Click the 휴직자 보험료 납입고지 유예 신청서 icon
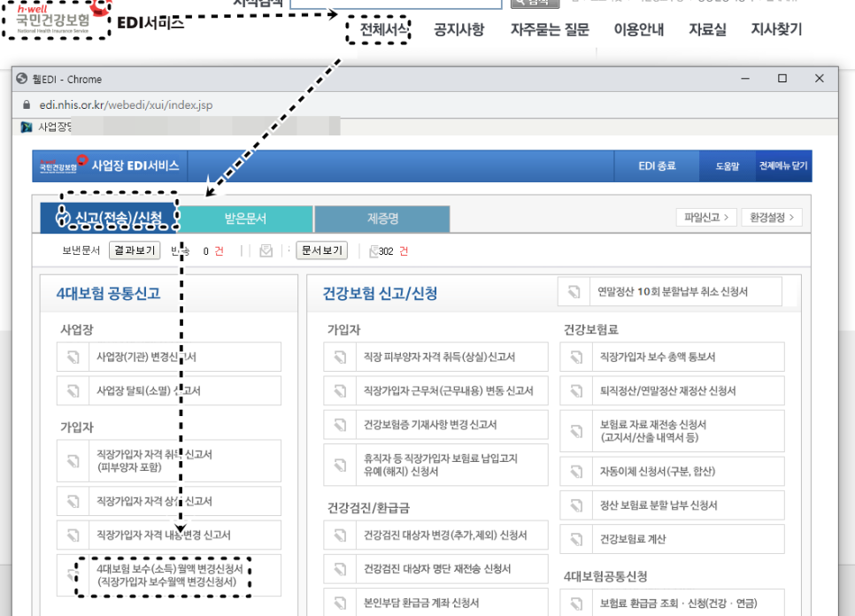This screenshot has height=616, width=855. tap(340, 463)
